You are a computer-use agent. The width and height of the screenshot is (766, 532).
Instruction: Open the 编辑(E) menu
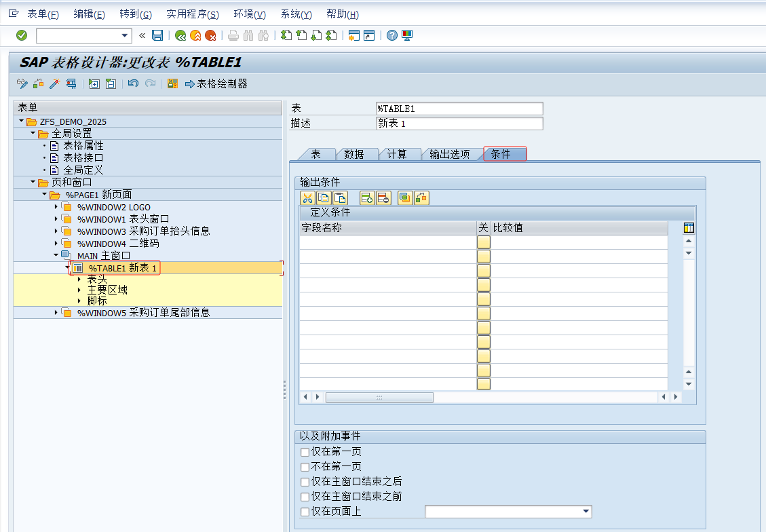click(89, 14)
